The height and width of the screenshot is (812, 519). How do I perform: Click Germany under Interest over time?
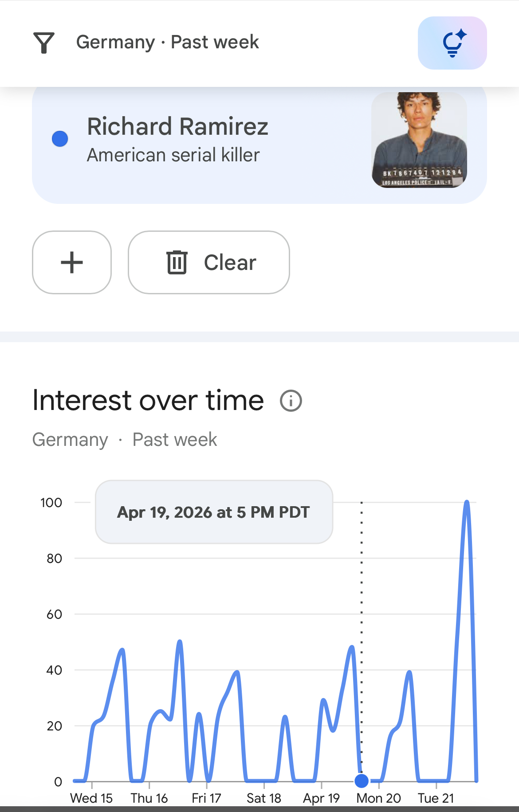[x=70, y=440]
